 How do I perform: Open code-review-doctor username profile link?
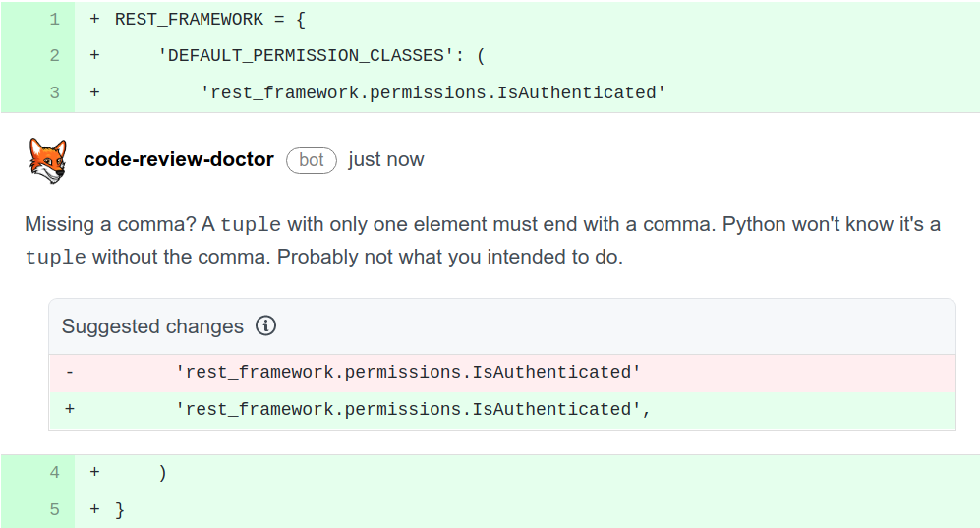(x=179, y=160)
